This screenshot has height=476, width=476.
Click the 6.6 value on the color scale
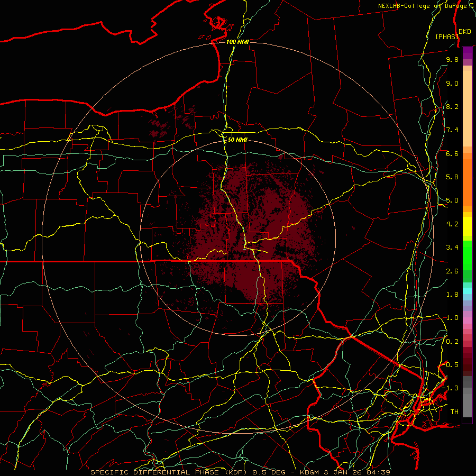[452, 154]
